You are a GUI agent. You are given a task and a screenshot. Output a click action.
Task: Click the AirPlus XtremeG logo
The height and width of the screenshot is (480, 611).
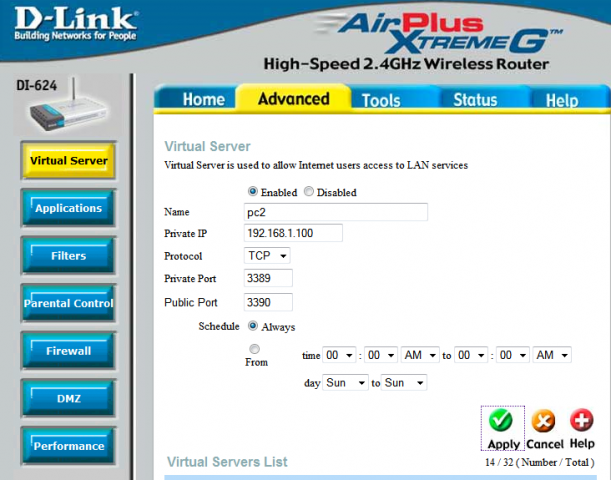[438, 32]
